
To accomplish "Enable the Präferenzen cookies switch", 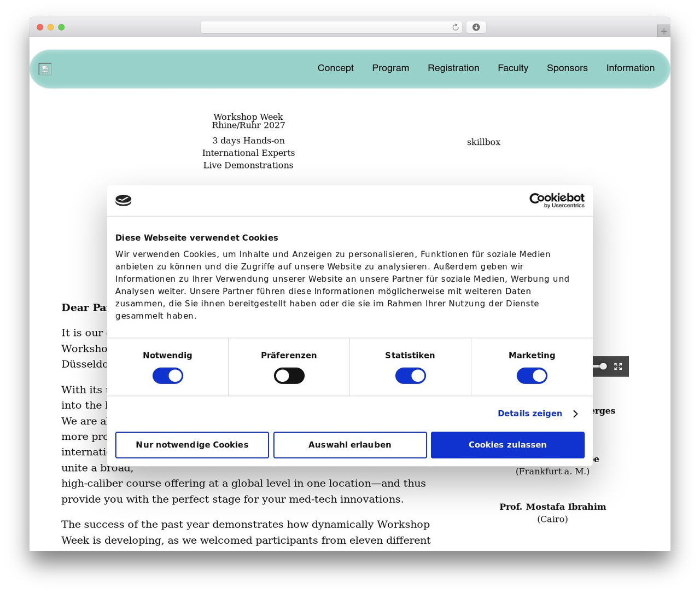I will tap(289, 376).
